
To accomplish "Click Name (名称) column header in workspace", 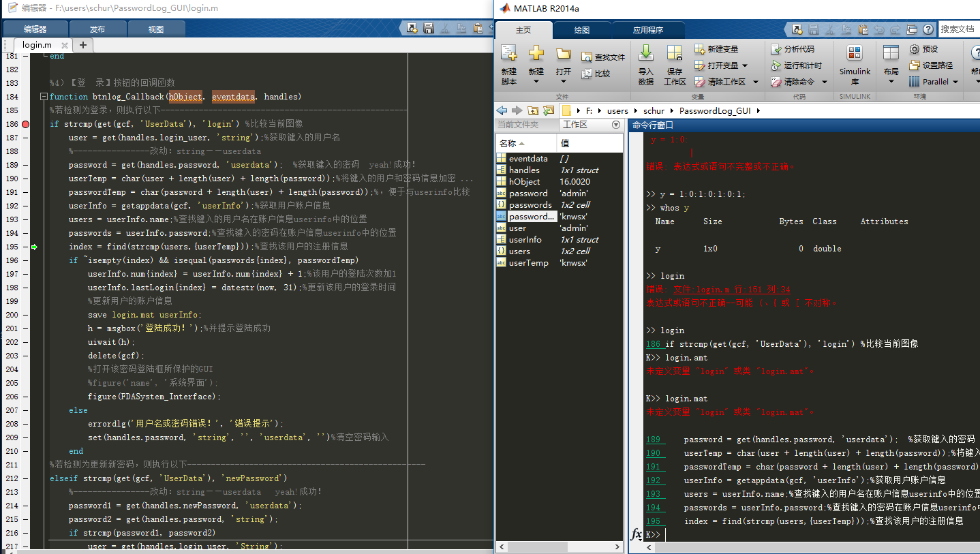I will point(526,143).
